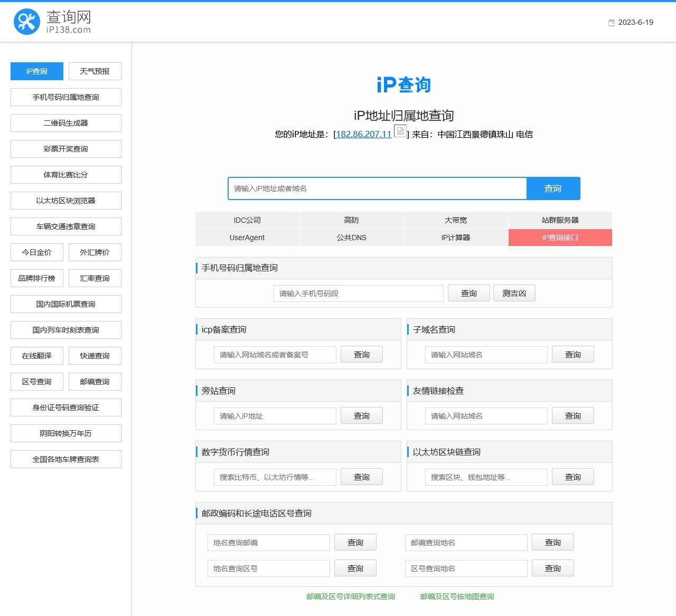Click 查询 in the 以太坊区块链查询 section
Image resolution: width=676 pixels, height=616 pixels.
[573, 477]
